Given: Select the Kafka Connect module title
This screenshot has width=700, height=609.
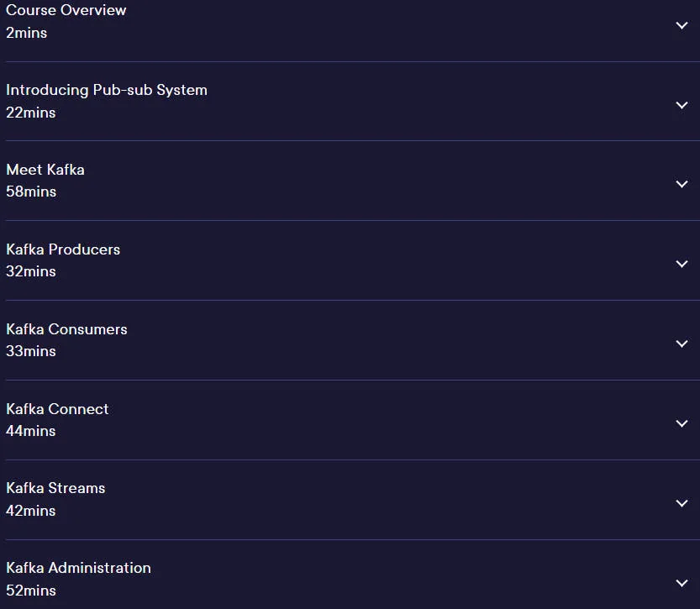Looking at the screenshot, I should [57, 409].
